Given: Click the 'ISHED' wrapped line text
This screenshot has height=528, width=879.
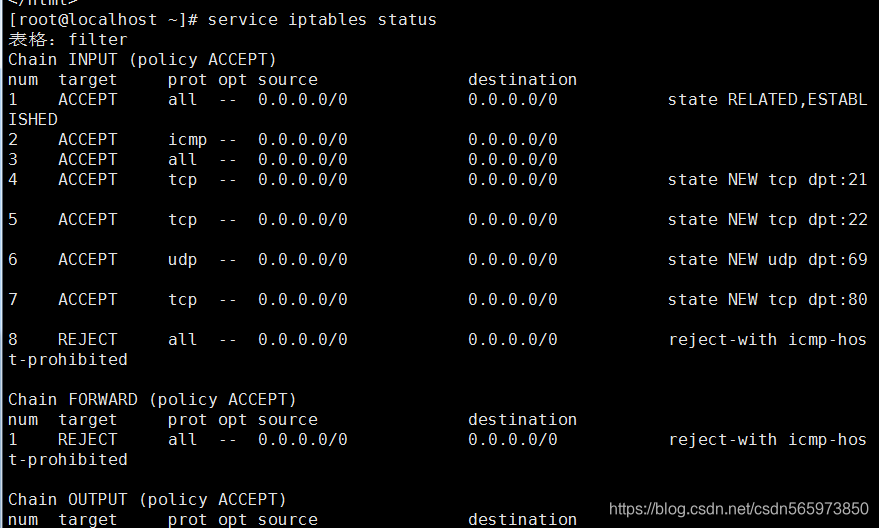Looking at the screenshot, I should [33, 120].
